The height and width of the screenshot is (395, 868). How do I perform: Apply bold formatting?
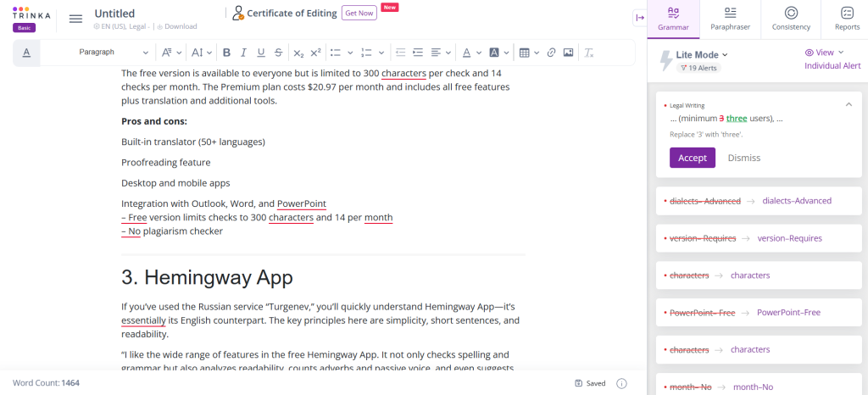226,53
